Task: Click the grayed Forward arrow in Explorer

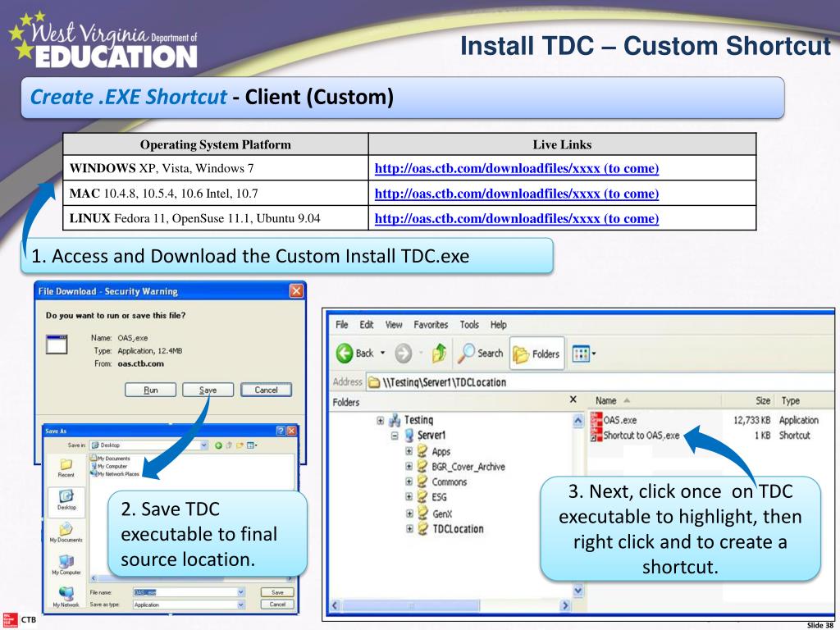Action: 404,354
